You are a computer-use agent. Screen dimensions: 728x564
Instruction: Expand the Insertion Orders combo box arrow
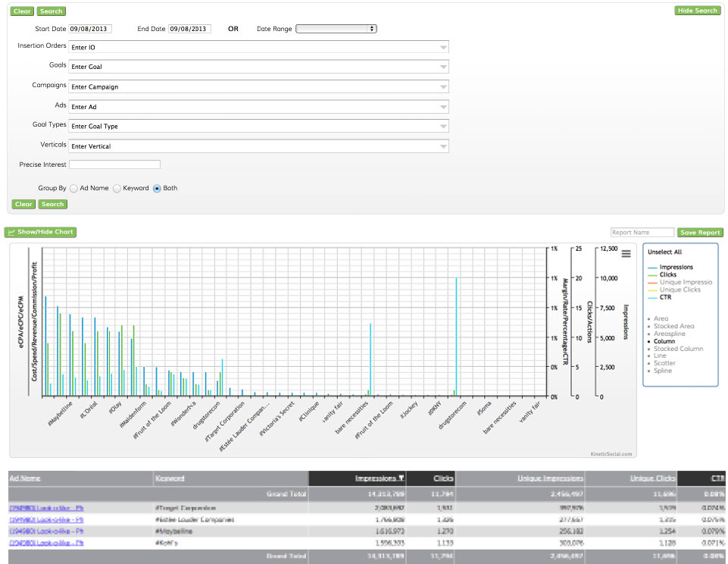[x=443, y=48]
